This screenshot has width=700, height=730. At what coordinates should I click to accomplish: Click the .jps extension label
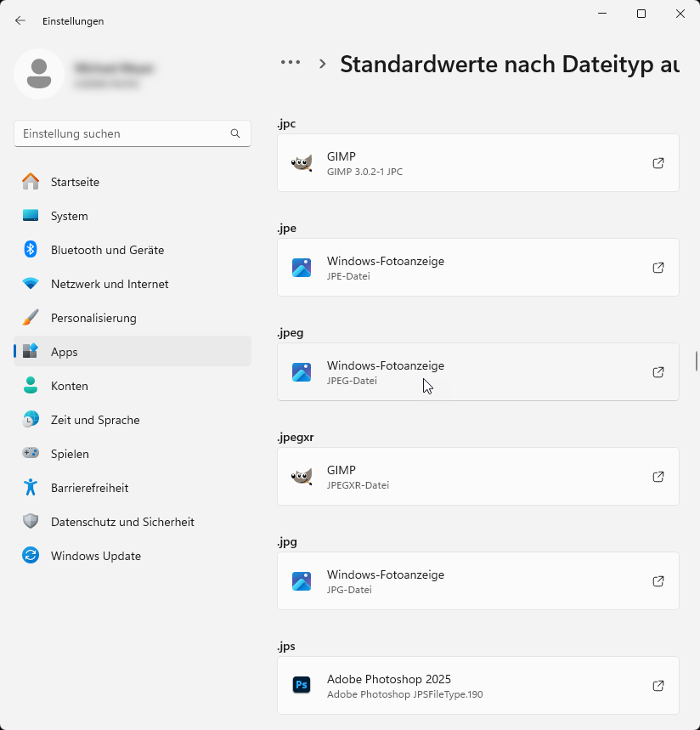click(x=286, y=646)
